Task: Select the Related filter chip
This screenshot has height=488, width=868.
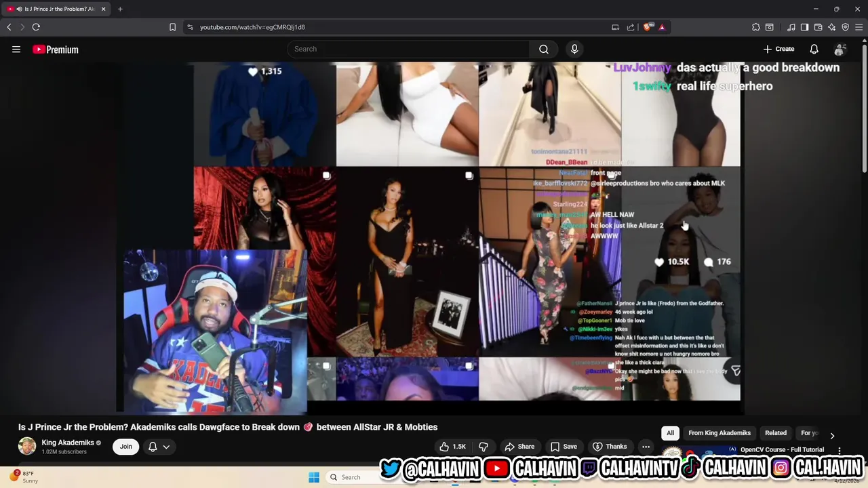Action: (x=776, y=433)
